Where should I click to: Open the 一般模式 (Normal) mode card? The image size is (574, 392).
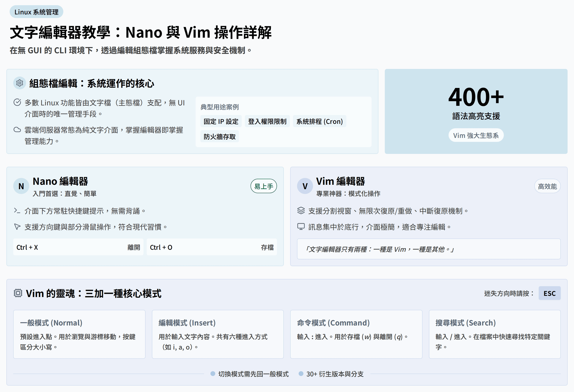point(79,334)
